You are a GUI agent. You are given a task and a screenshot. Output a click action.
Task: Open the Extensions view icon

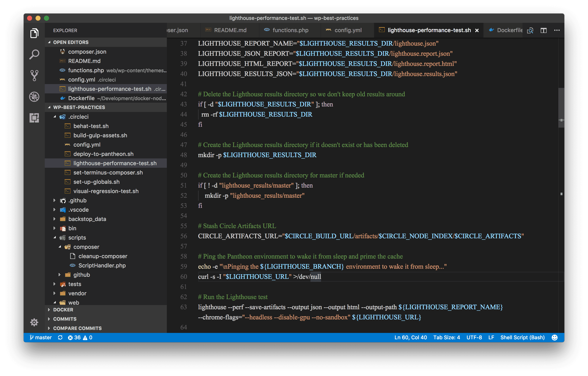pos(34,118)
